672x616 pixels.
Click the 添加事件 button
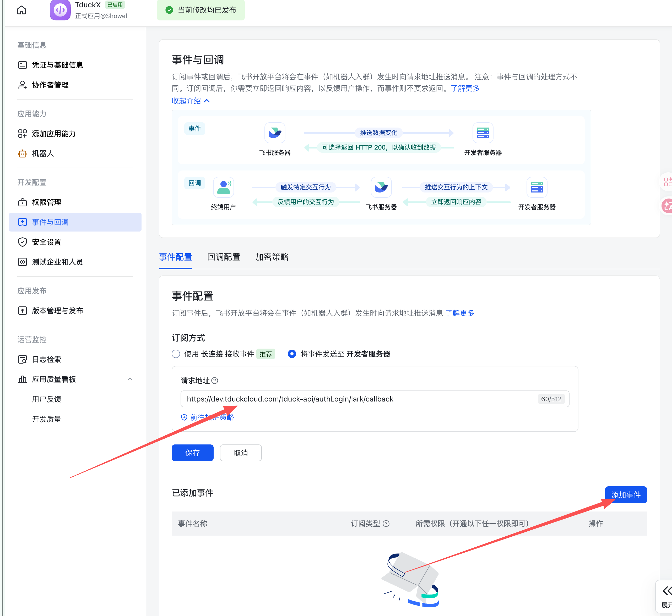(626, 495)
